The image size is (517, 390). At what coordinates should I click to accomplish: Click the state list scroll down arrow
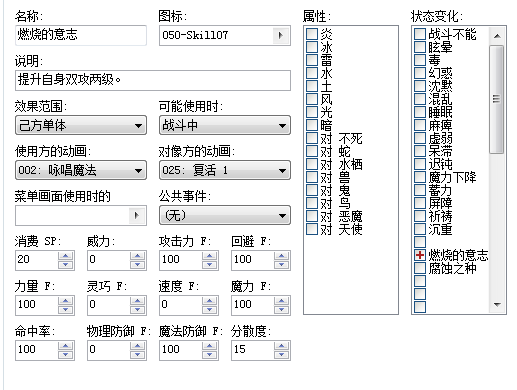point(497,304)
